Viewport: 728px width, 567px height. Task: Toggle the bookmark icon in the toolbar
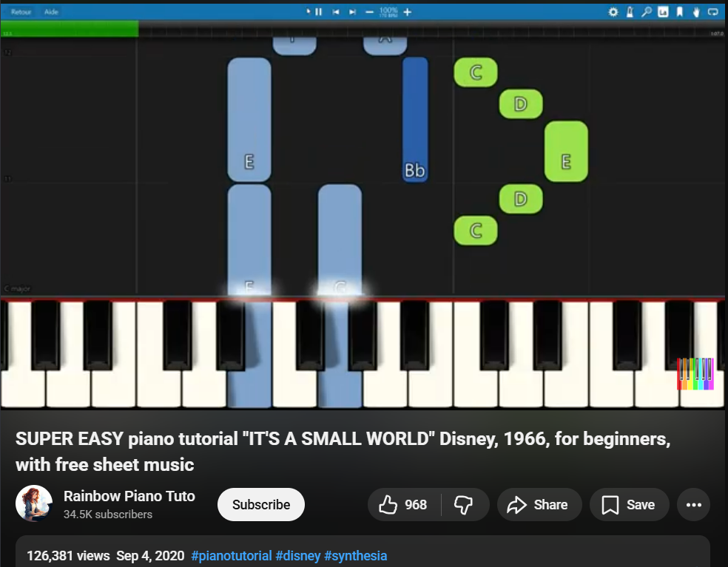(679, 12)
